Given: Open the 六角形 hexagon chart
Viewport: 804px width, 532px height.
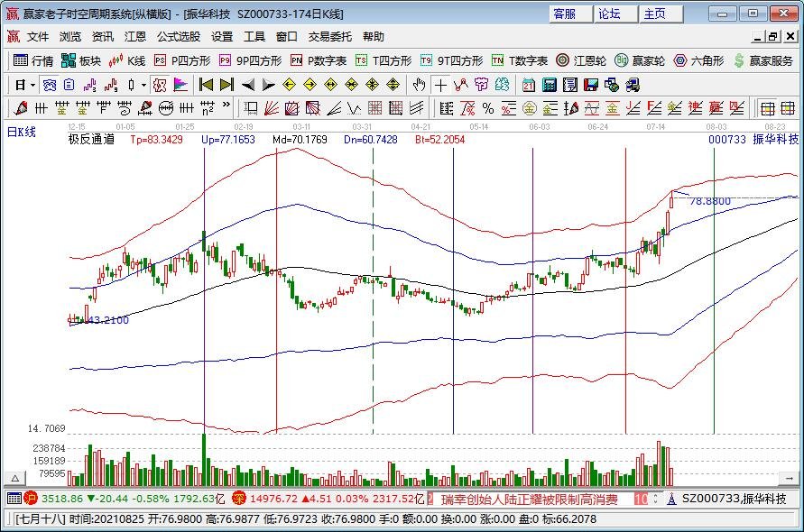Looking at the screenshot, I should tap(698, 61).
